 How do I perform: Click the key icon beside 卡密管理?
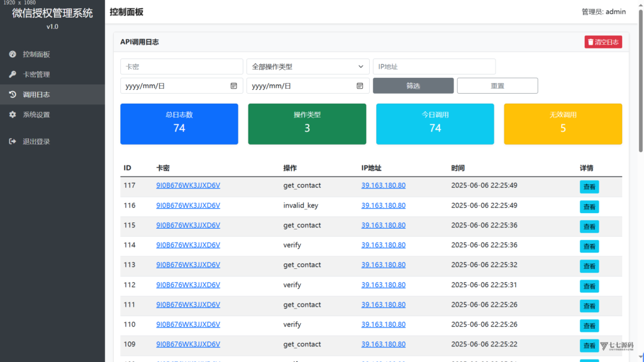(x=13, y=74)
